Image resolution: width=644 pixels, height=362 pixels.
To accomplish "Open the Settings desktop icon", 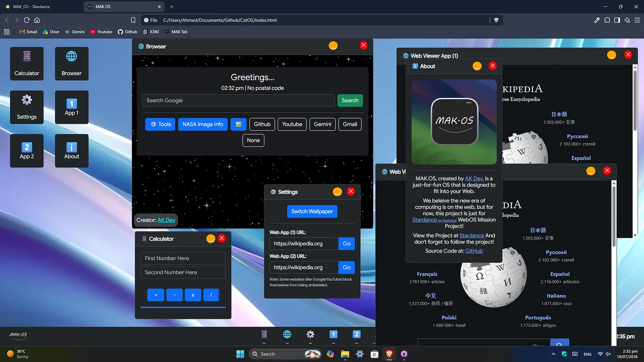I will click(27, 107).
